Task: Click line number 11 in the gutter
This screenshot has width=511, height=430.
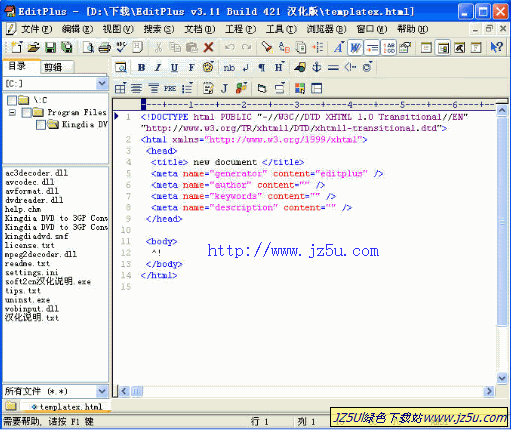Action: coord(126,241)
